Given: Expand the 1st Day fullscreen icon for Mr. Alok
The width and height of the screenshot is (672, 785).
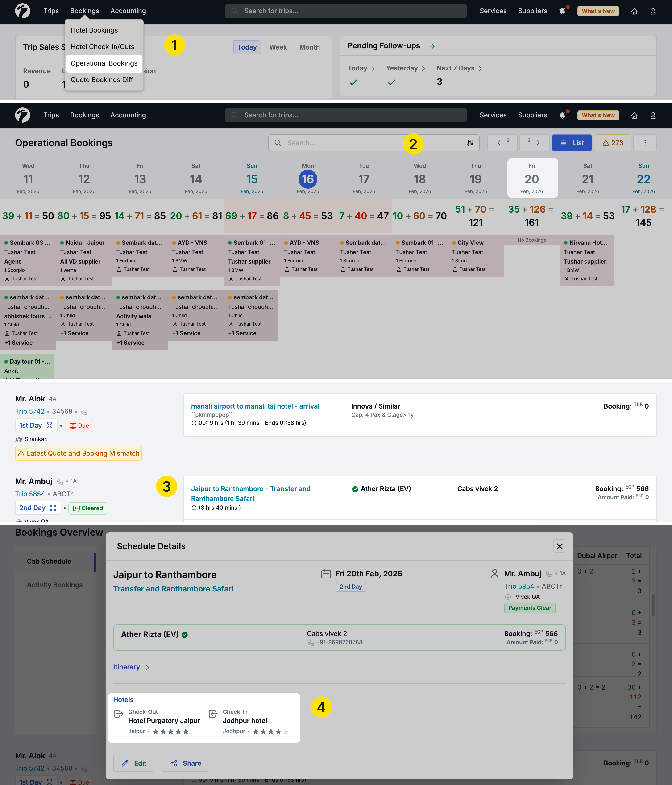Looking at the screenshot, I should click(x=50, y=426).
